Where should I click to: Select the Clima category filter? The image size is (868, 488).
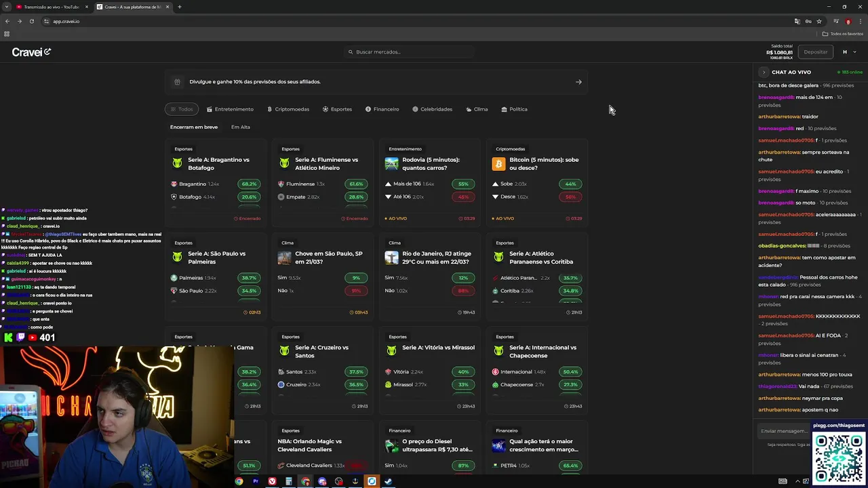coord(477,109)
